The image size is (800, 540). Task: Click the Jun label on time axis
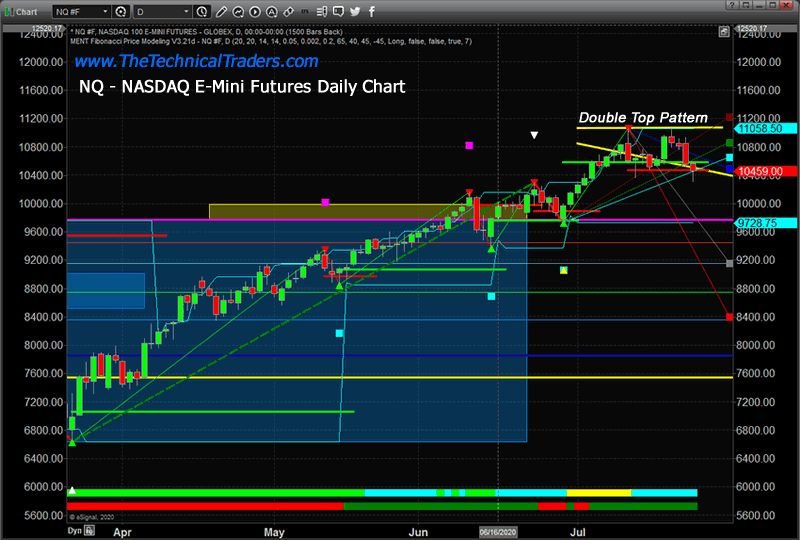(x=418, y=532)
